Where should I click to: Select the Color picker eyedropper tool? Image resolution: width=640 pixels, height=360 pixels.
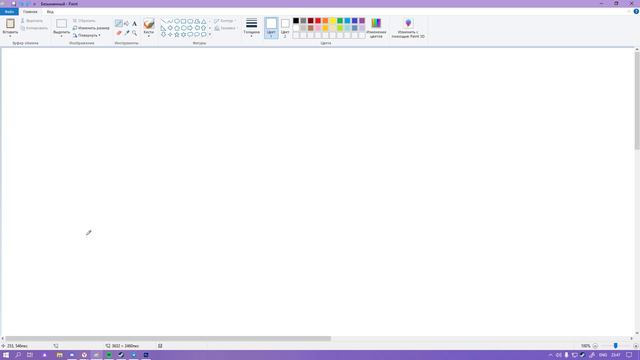point(127,33)
